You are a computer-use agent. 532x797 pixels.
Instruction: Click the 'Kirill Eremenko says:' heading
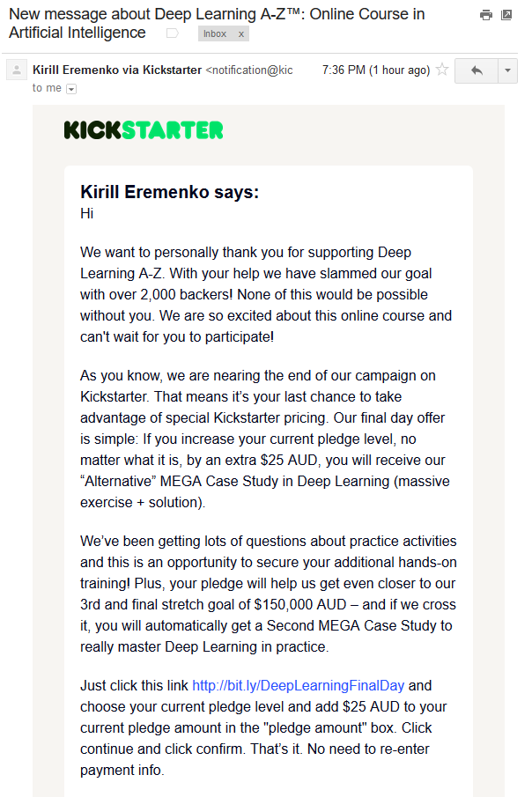[x=170, y=192]
